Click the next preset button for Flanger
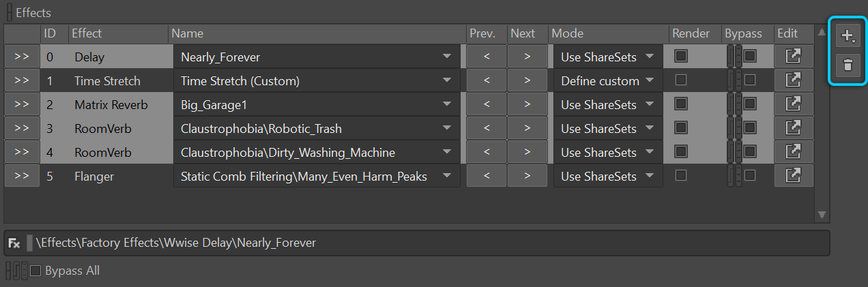Screen dimensions: 868x287 (527, 176)
